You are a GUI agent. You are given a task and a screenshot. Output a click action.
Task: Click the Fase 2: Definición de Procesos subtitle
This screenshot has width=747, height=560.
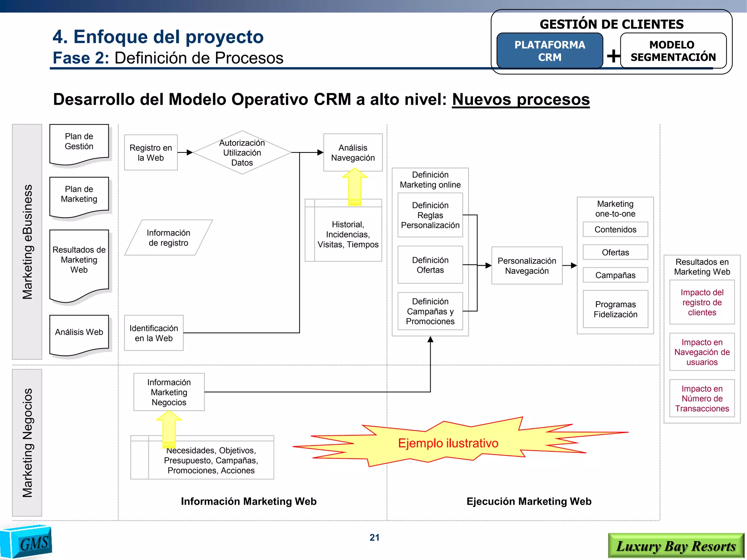click(168, 58)
